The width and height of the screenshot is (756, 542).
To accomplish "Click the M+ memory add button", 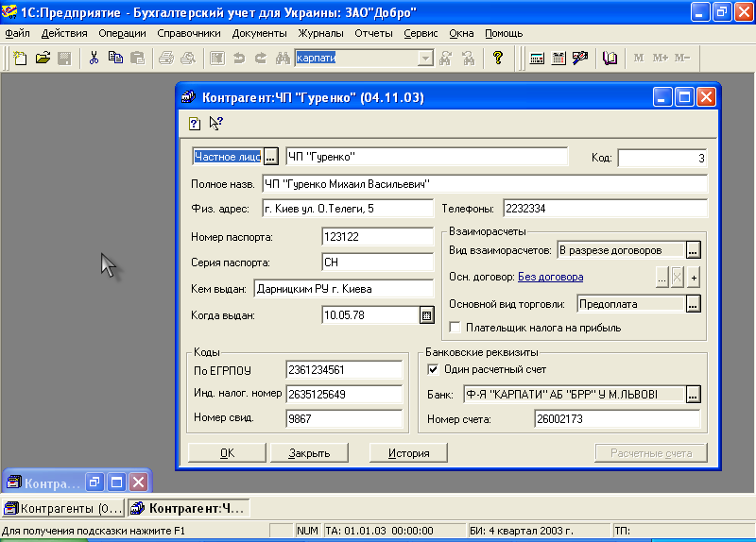I will (x=661, y=59).
